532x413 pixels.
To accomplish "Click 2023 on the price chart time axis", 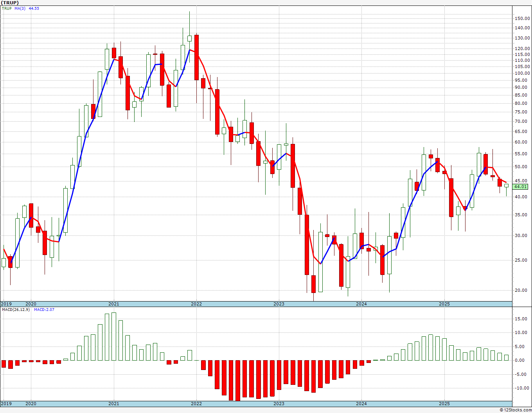I will [x=279, y=304].
